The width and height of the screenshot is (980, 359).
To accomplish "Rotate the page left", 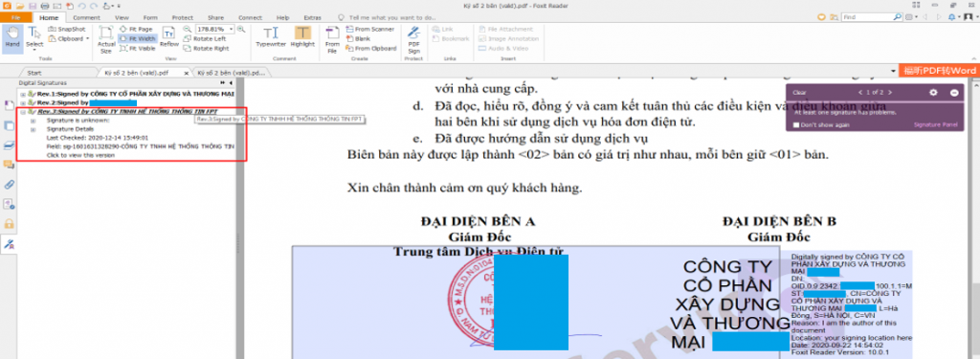I will coord(205,39).
